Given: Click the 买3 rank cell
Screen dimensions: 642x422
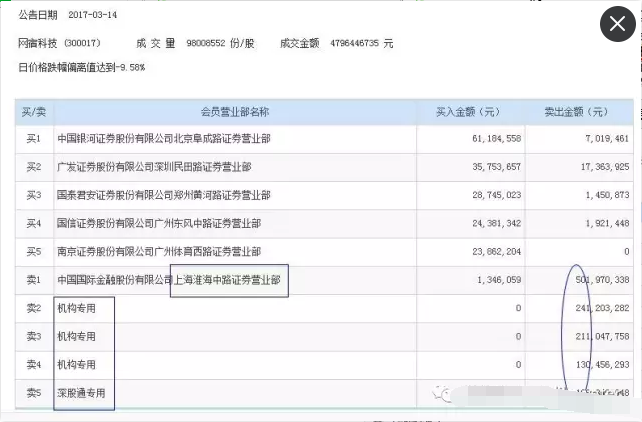Looking at the screenshot, I should 34,195.
